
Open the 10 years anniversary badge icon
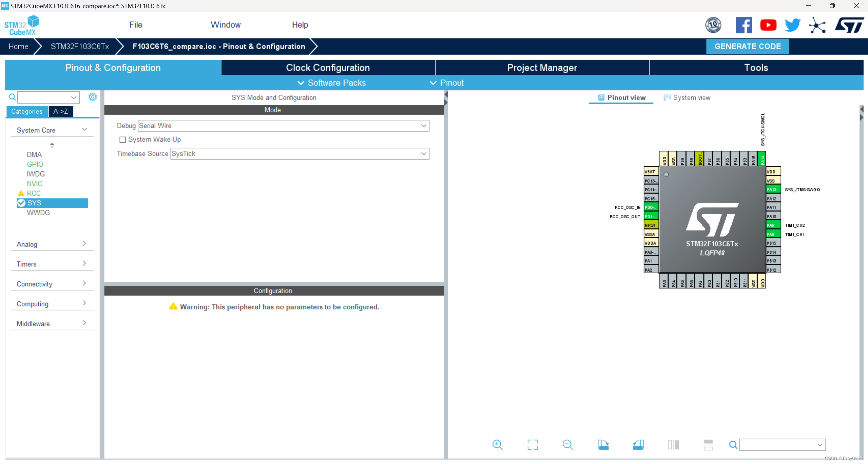pos(713,25)
